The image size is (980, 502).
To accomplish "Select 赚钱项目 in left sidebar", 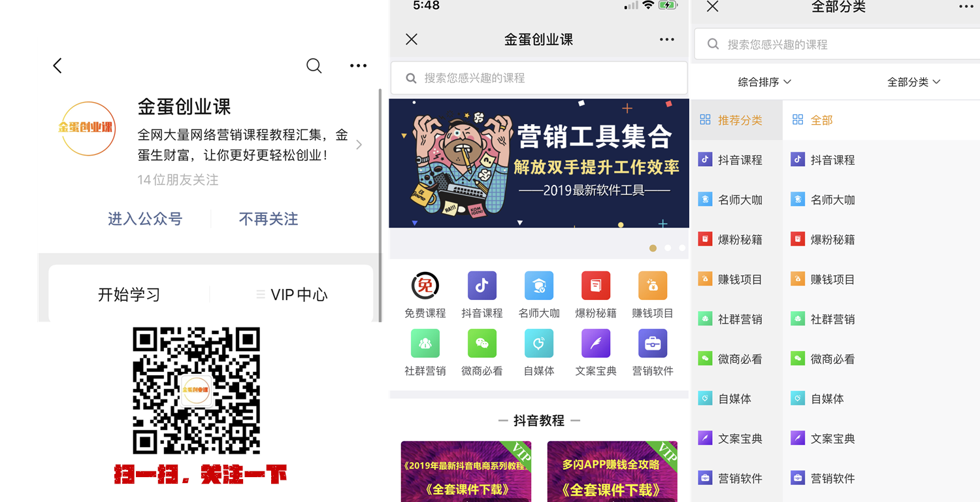I will 737,280.
